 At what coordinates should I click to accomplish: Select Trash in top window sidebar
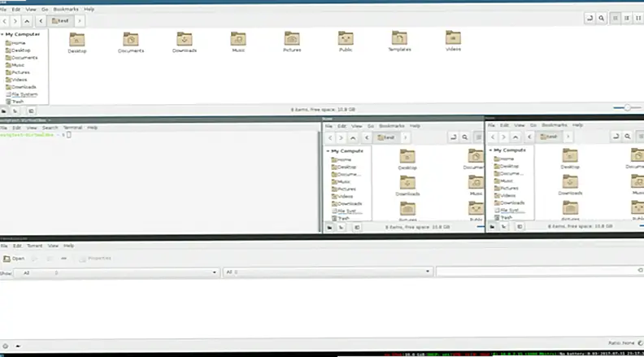tap(19, 102)
